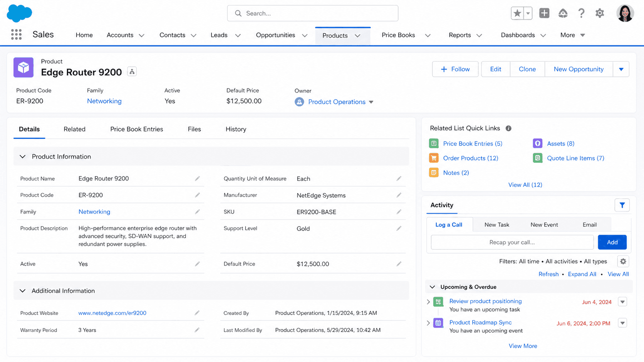The width and height of the screenshot is (644, 362).
Task: Edit the SKU field pencil
Action: (x=399, y=212)
